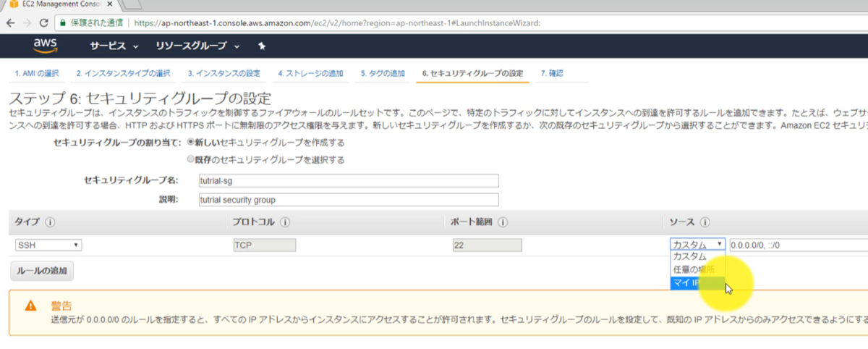Open the ソース カスタム select box
868x349 pixels.
coord(697,245)
